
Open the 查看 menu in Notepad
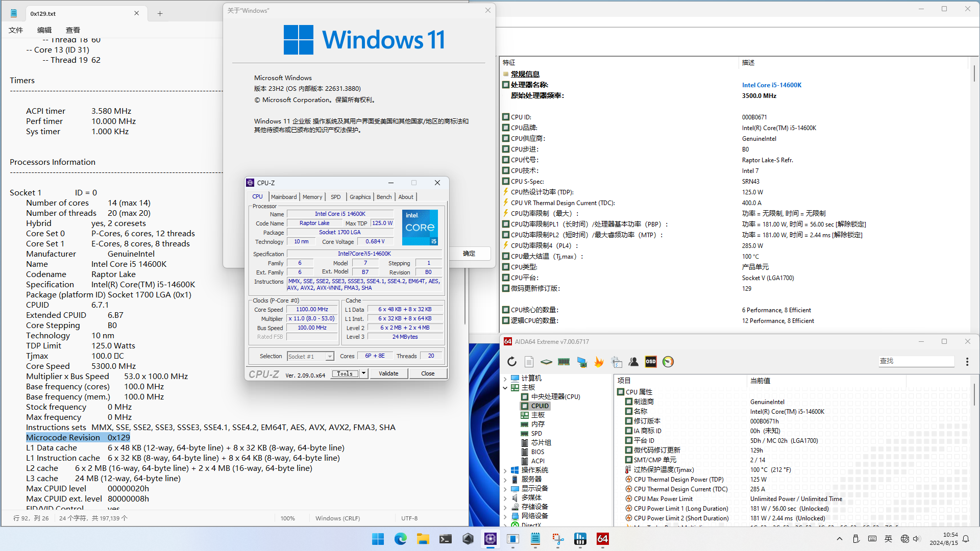point(72,30)
